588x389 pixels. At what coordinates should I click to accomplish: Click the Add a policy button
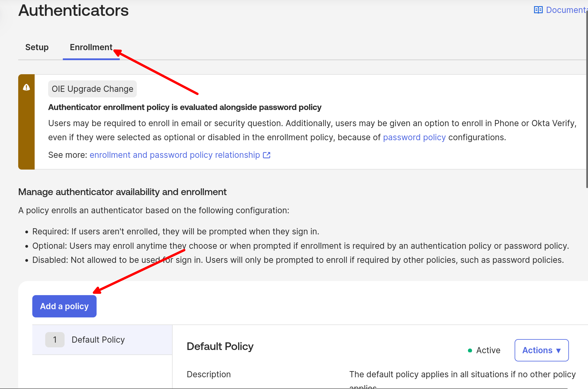click(x=64, y=306)
